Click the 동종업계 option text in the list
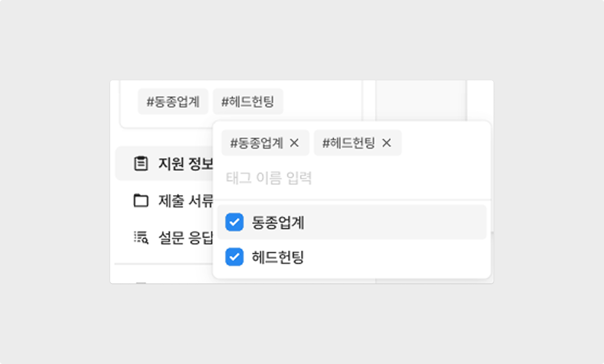Viewport: 604px width, 364px height. pyautogui.click(x=278, y=223)
